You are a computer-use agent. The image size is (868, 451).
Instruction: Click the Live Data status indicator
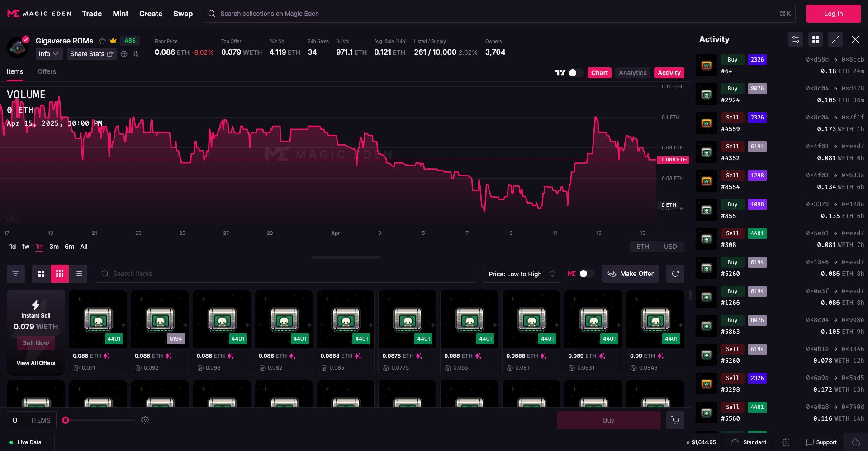pos(25,442)
